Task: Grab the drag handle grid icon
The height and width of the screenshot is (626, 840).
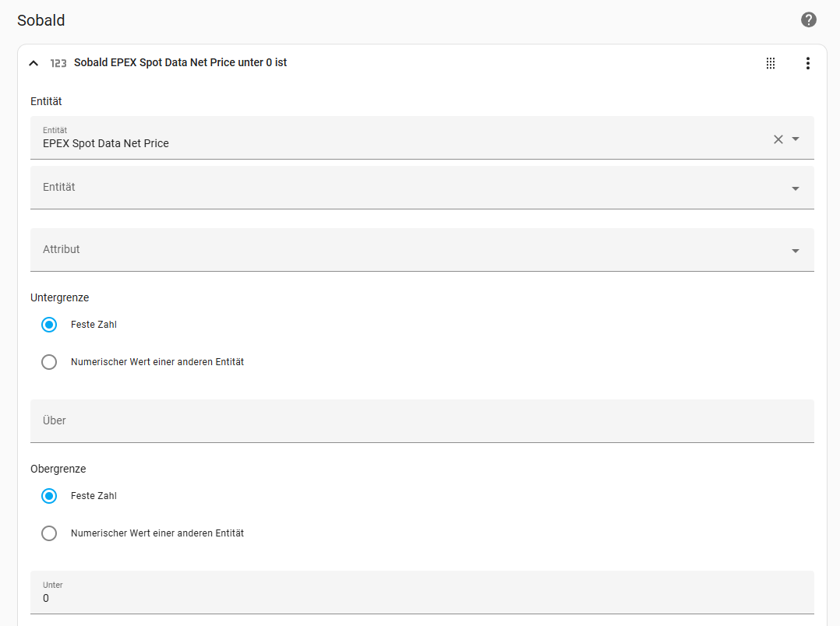Action: [771, 63]
